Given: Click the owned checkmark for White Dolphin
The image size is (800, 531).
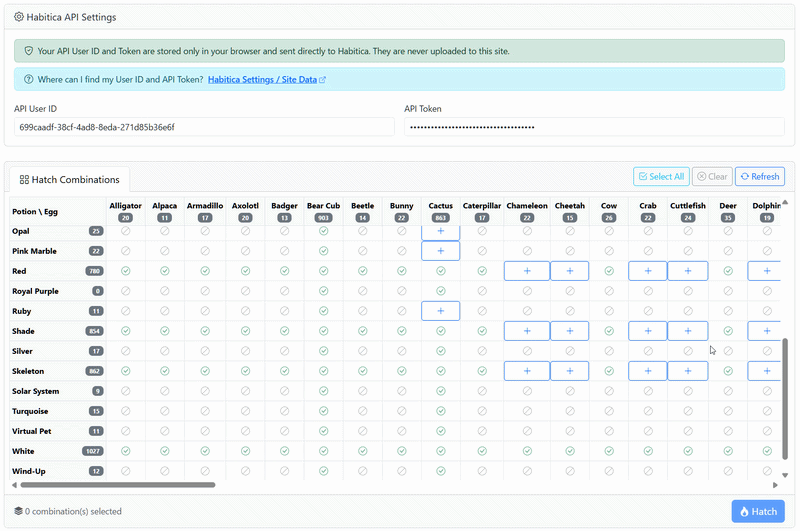Looking at the screenshot, I should click(767, 451).
